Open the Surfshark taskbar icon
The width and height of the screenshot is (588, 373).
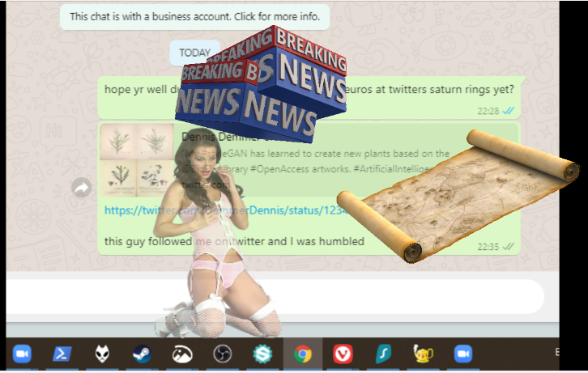[383, 354]
